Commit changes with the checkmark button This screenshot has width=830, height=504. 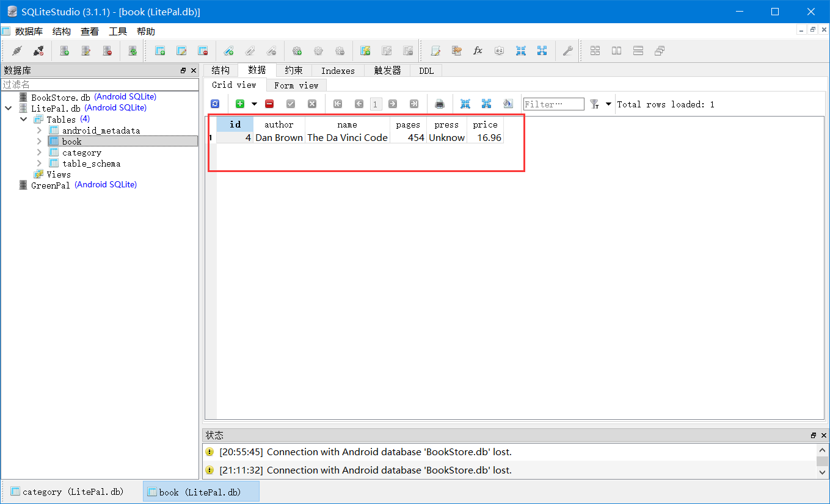(x=291, y=104)
